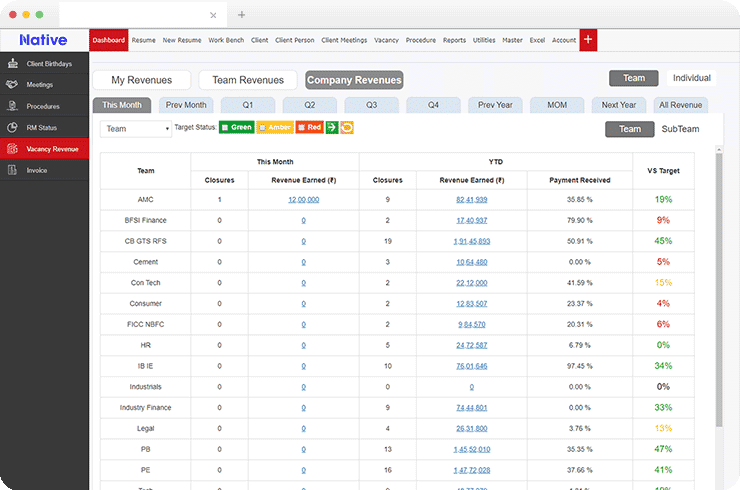Screen dimensions: 740x490
Task: Click the Vacancy Revenue sidebar icon
Action: pyautogui.click(x=12, y=149)
